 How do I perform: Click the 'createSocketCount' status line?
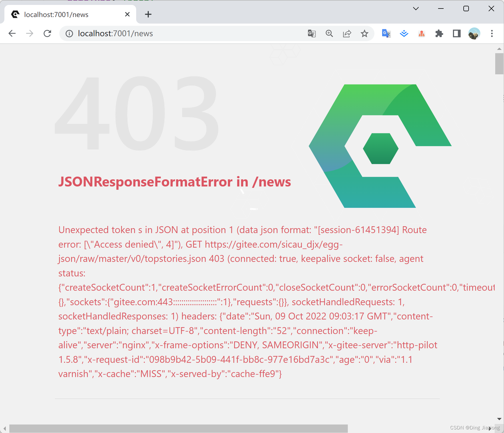[x=277, y=287]
